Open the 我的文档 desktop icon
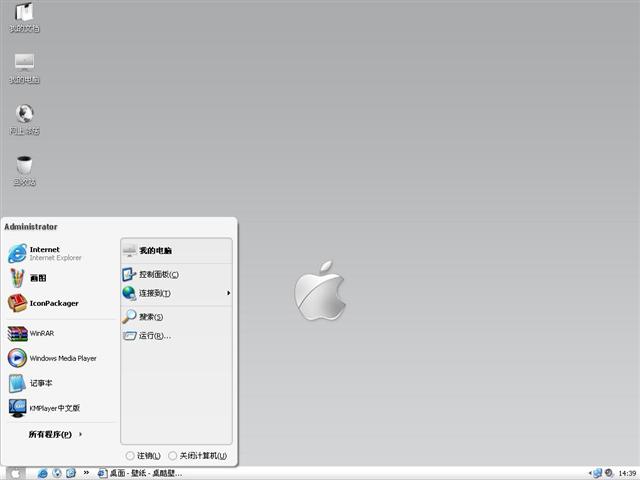This screenshot has width=640, height=480. [x=25, y=15]
